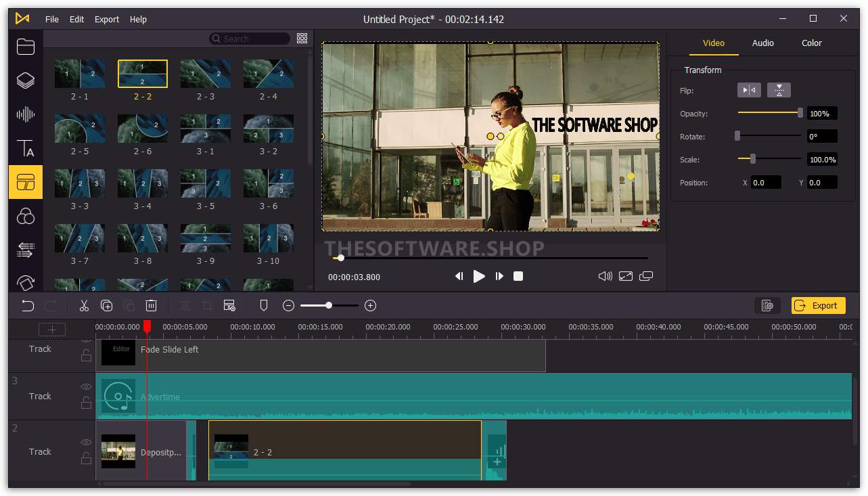This screenshot has height=496, width=868.
Task: Open the Media folder panel icon
Action: [26, 47]
